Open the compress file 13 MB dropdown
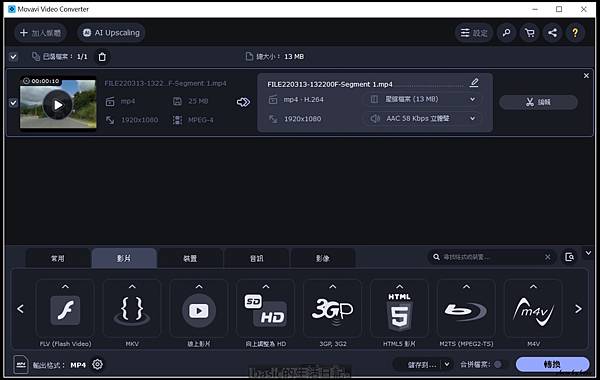Viewport: 600px width, 380px height. point(422,99)
